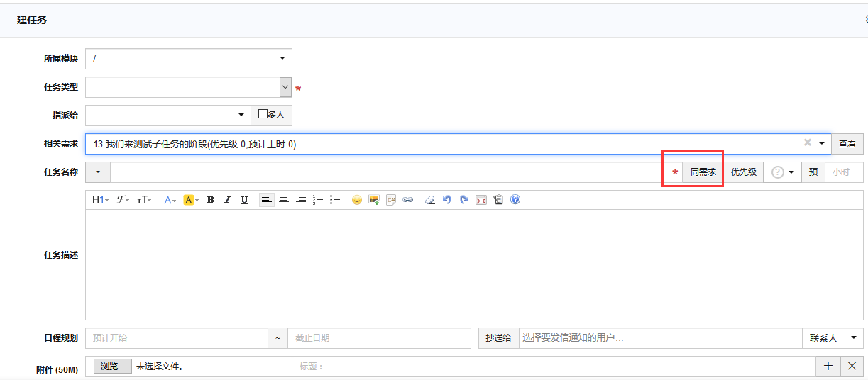868x380 pixels.
Task: Open the 所属模块 module dropdown
Action: click(189, 59)
